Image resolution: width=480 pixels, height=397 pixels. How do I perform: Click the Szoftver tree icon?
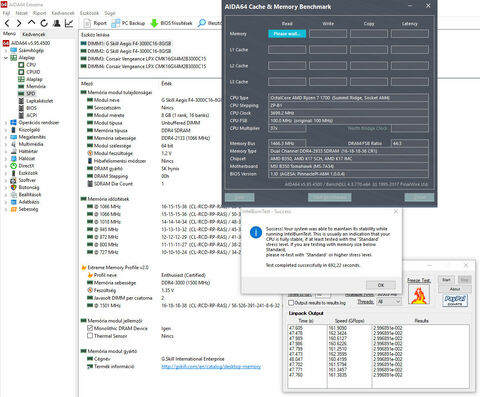pyautogui.click(x=13, y=180)
